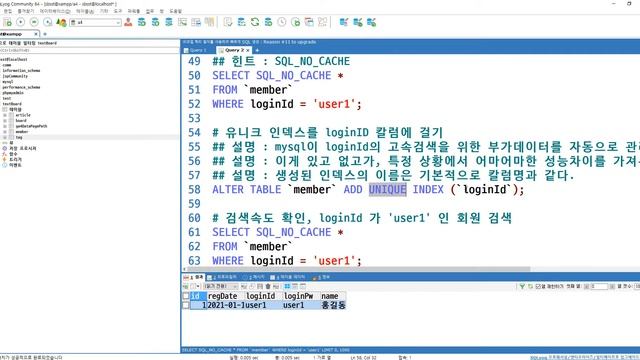The width and height of the screenshot is (640, 360).
Task: Open the schema designer toolbar icon
Action: click(322, 22)
